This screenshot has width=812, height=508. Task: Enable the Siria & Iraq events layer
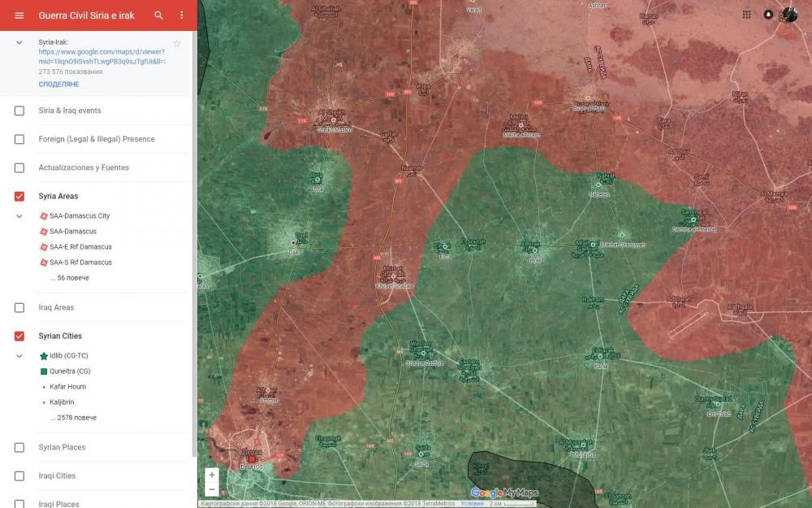click(x=19, y=111)
